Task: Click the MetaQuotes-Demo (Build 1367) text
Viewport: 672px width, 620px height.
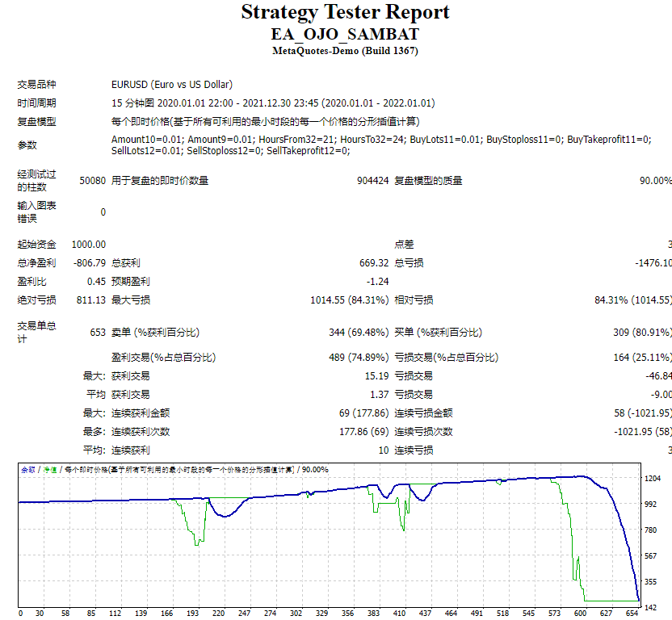Action: (x=345, y=51)
